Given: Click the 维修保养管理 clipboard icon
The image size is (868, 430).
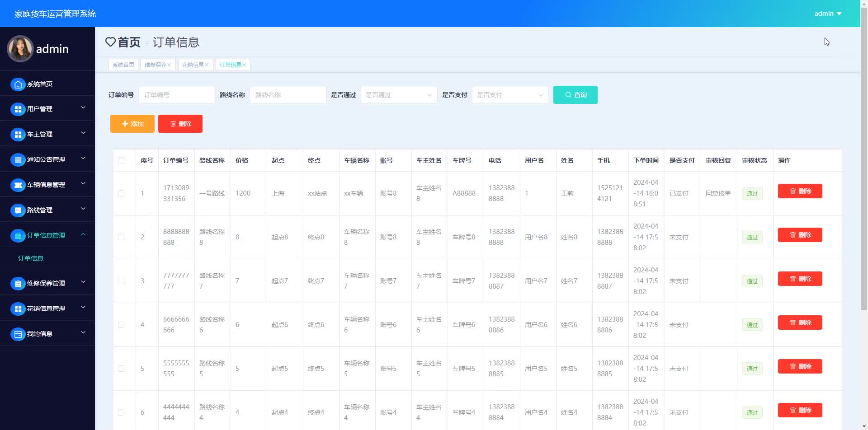Looking at the screenshot, I should point(18,283).
